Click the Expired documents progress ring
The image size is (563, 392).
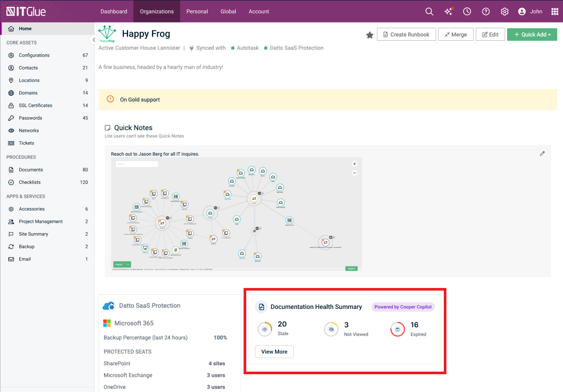[397, 329]
